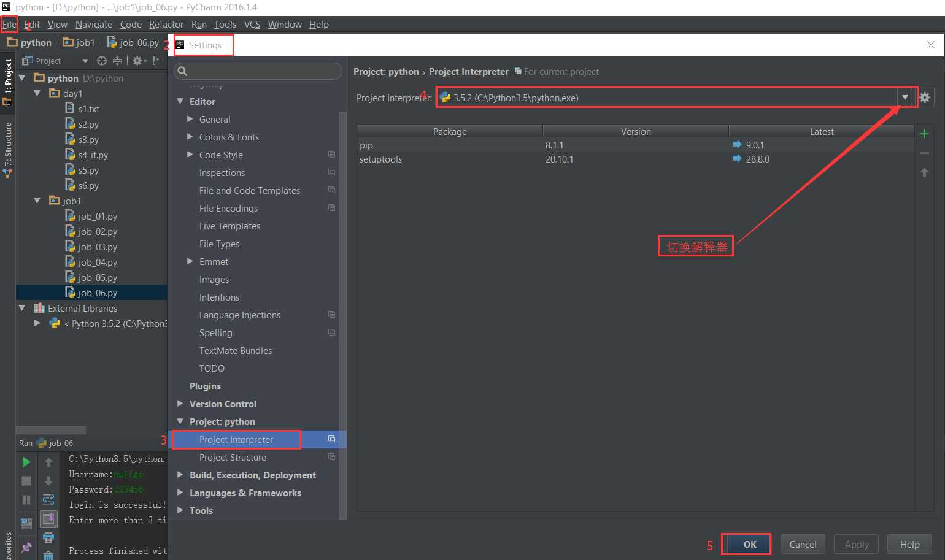Click the per-project copy icon beside Code Style

[331, 155]
